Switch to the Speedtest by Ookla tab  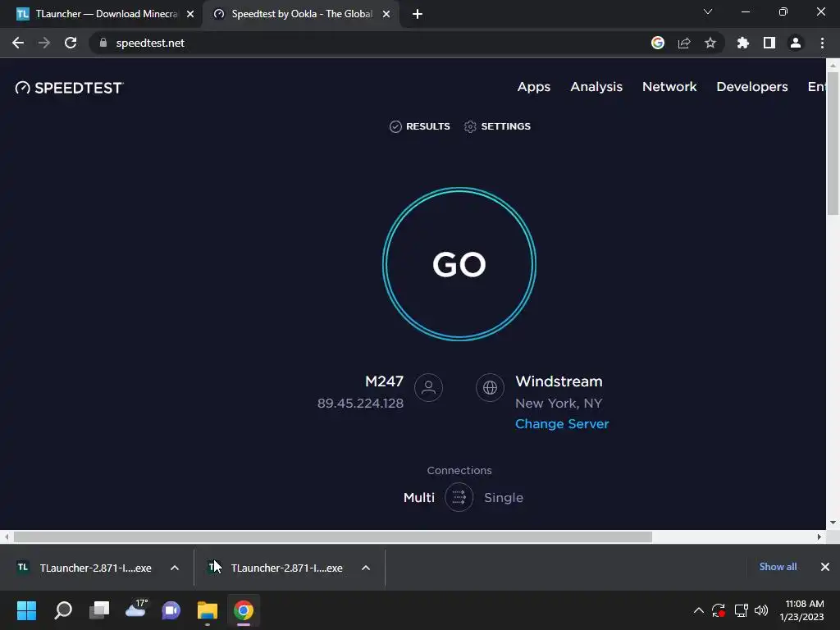pos(301,14)
